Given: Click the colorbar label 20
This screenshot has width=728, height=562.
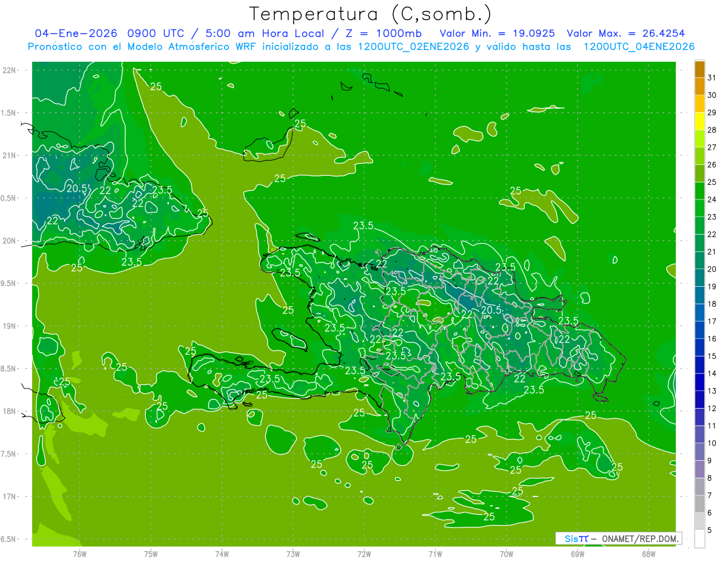Looking at the screenshot, I should click(x=712, y=269).
